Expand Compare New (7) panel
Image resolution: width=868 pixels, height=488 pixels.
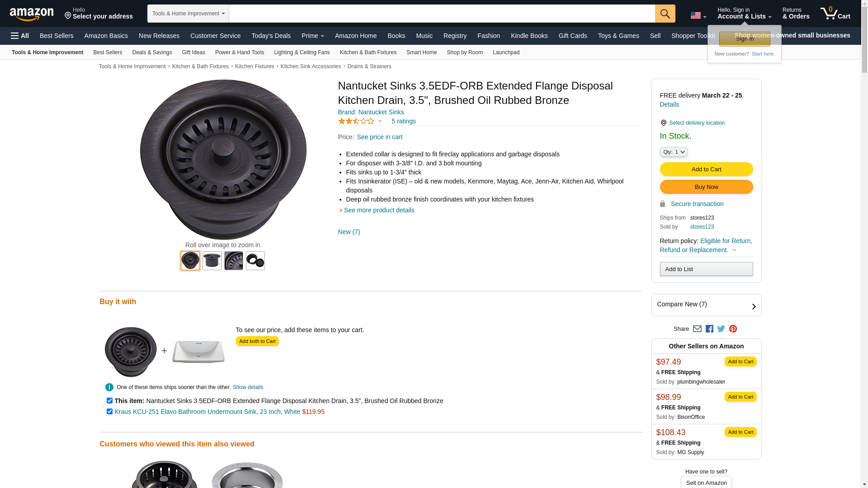(706, 305)
